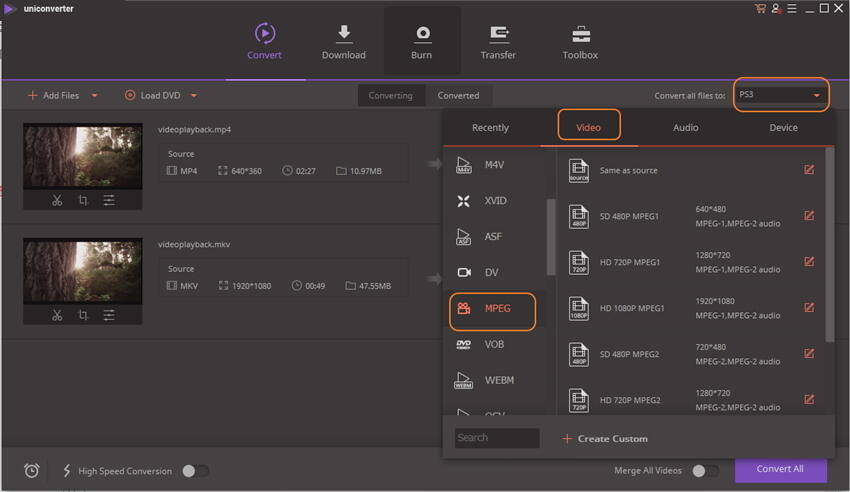Select the ASF format
Screen dimensions: 850x492
point(496,236)
